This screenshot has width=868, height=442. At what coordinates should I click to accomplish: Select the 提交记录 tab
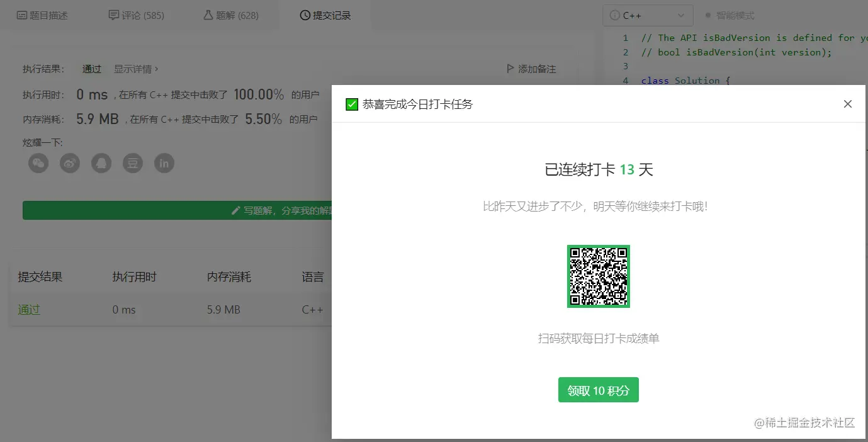[x=325, y=15]
